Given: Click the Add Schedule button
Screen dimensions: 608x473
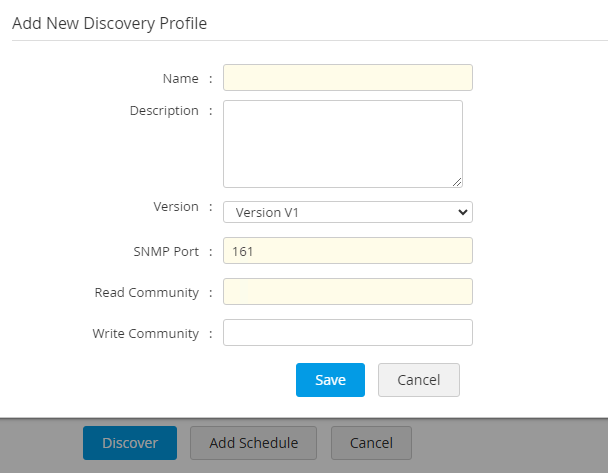Looking at the screenshot, I should pyautogui.click(x=252, y=443).
